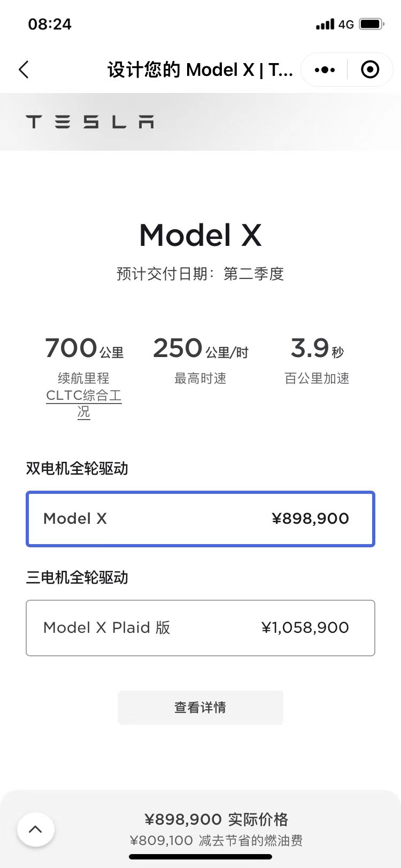Tap the 3.9秒 acceleration stat
Image resolution: width=401 pixels, height=868 pixels.
tap(317, 348)
